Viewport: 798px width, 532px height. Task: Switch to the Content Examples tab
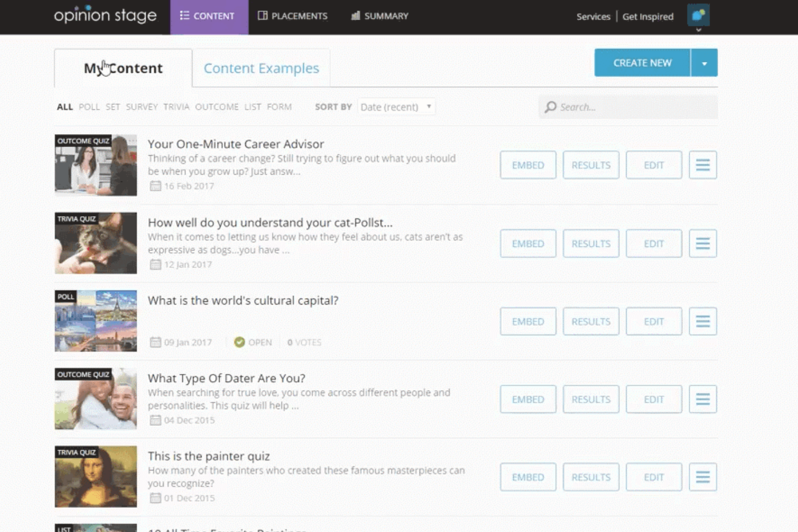click(261, 68)
